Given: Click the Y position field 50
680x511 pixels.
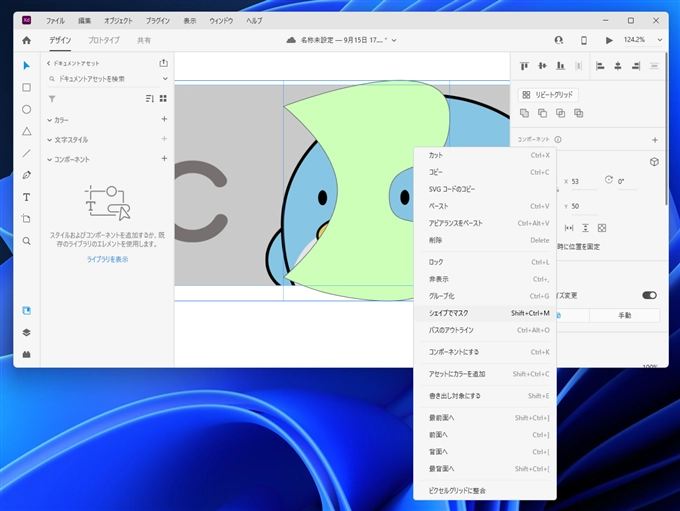Looking at the screenshot, I should pos(583,206).
